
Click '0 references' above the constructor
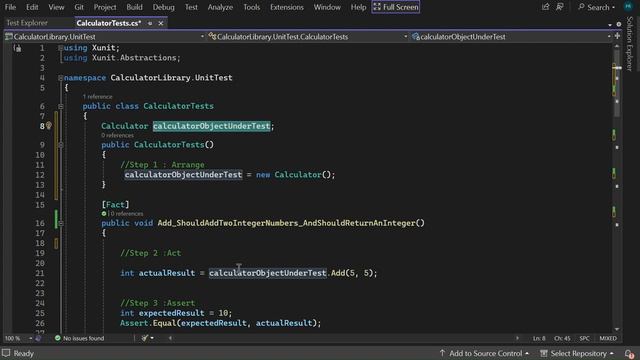118,135
